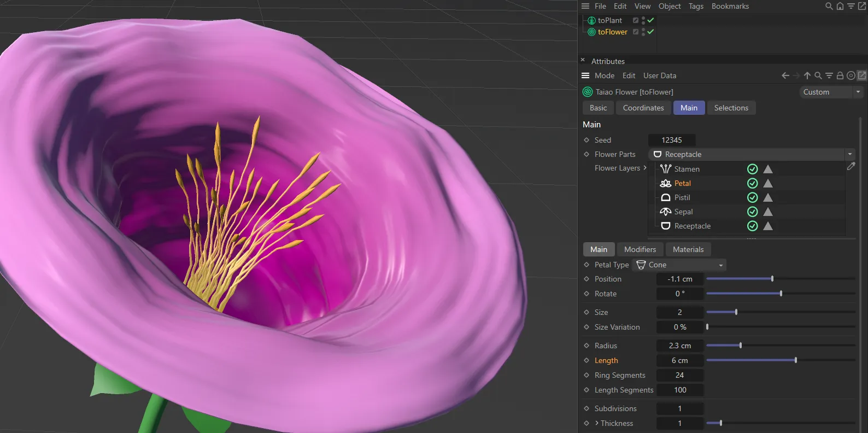Toggle the Petal layer enable checkmark
Screen dimensions: 868x433
753,183
